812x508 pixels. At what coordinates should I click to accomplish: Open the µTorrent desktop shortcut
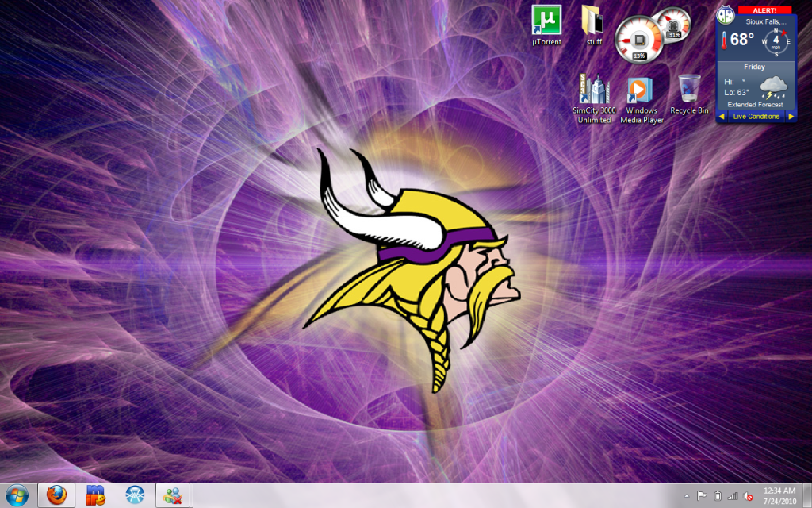click(x=546, y=25)
